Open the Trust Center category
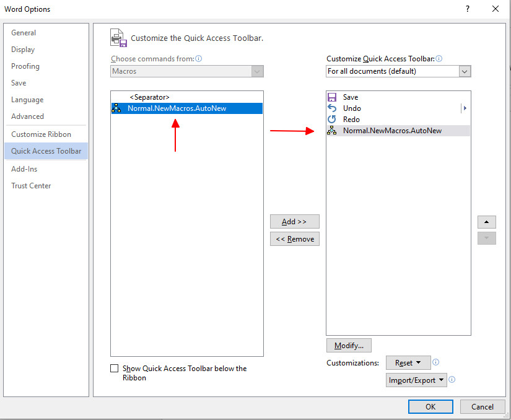 (31, 186)
